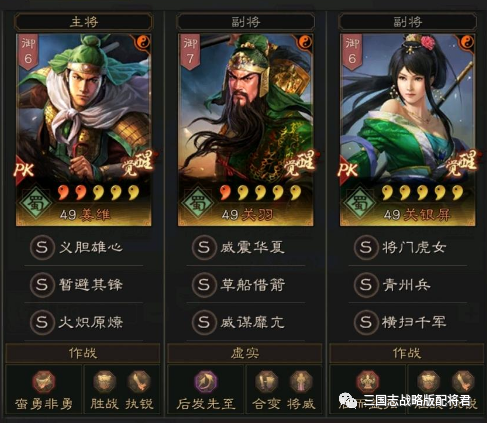487x423 pixels.
Task: Open the 关羽 general portrait card
Action: click(x=245, y=130)
